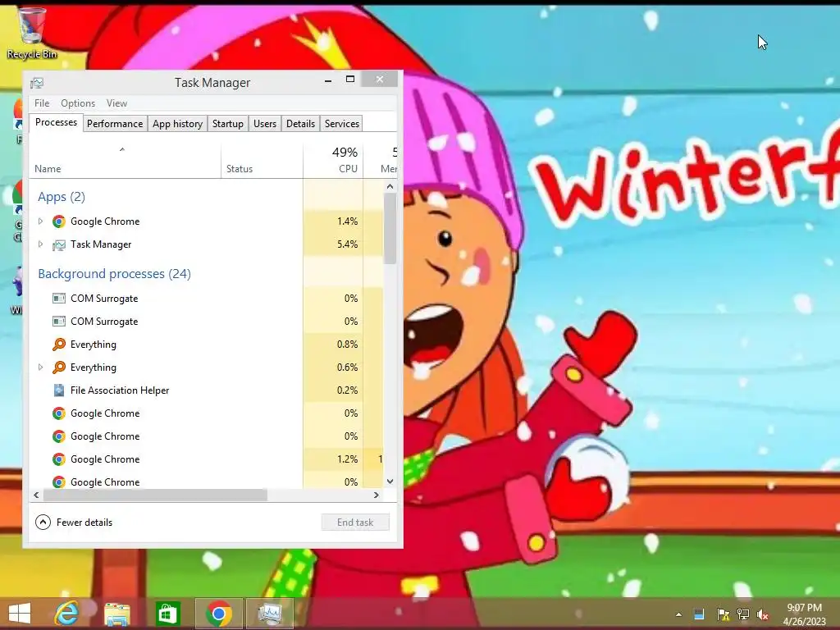Switch to the Performance tab
The width and height of the screenshot is (840, 630).
tap(115, 124)
